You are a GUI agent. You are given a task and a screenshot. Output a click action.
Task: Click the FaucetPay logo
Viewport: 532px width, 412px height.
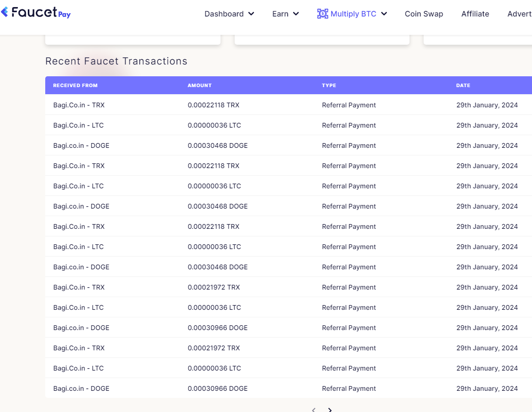[x=36, y=13]
